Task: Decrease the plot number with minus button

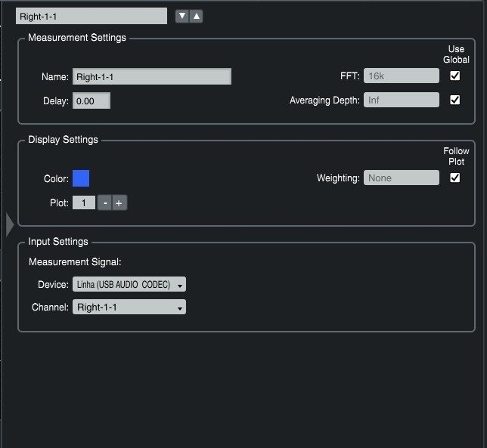Action: point(105,202)
